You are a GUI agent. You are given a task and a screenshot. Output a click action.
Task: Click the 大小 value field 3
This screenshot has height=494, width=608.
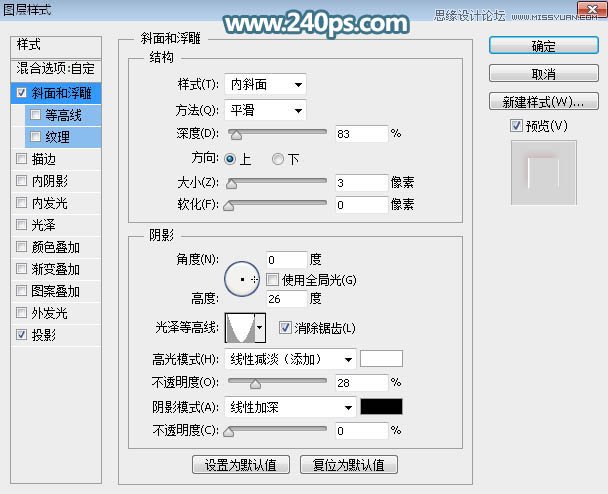coord(361,183)
